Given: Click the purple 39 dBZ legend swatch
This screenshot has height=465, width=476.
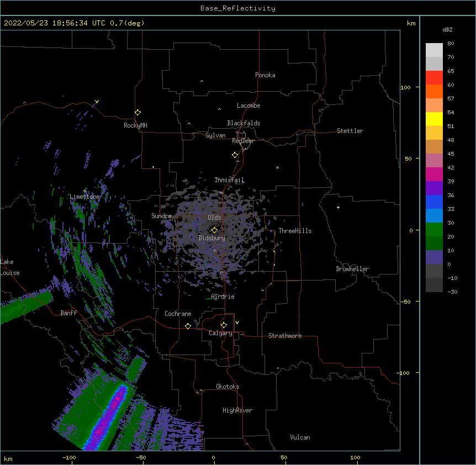Looking at the screenshot, I should coord(434,188).
